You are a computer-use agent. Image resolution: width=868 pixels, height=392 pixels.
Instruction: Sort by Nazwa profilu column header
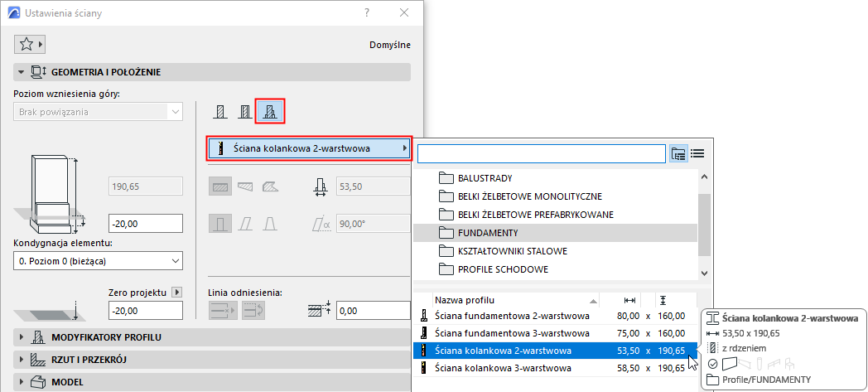coord(515,300)
